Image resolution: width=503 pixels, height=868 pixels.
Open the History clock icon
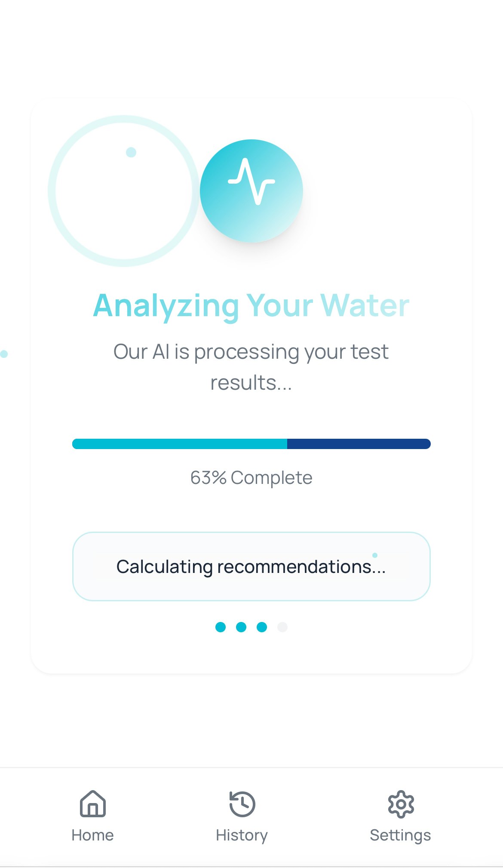(242, 803)
